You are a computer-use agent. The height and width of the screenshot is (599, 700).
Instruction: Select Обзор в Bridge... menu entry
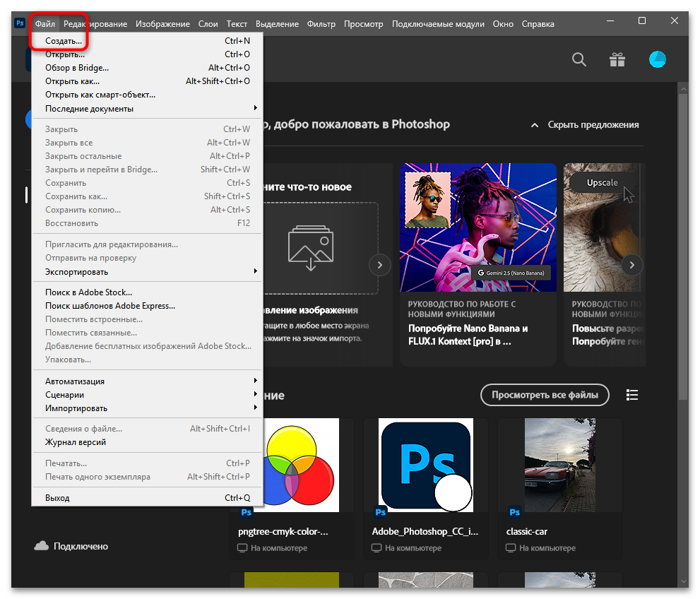(148, 67)
